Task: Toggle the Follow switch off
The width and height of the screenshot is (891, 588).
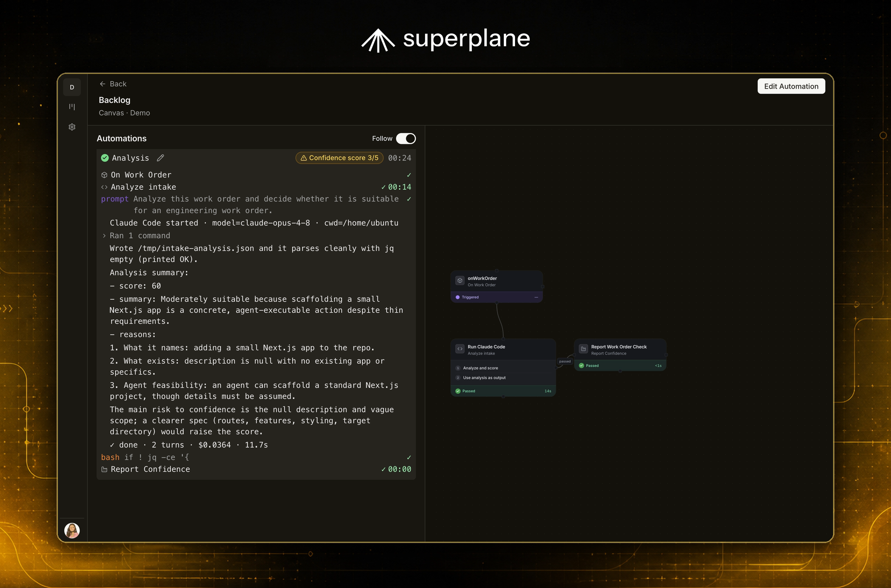Action: tap(406, 139)
